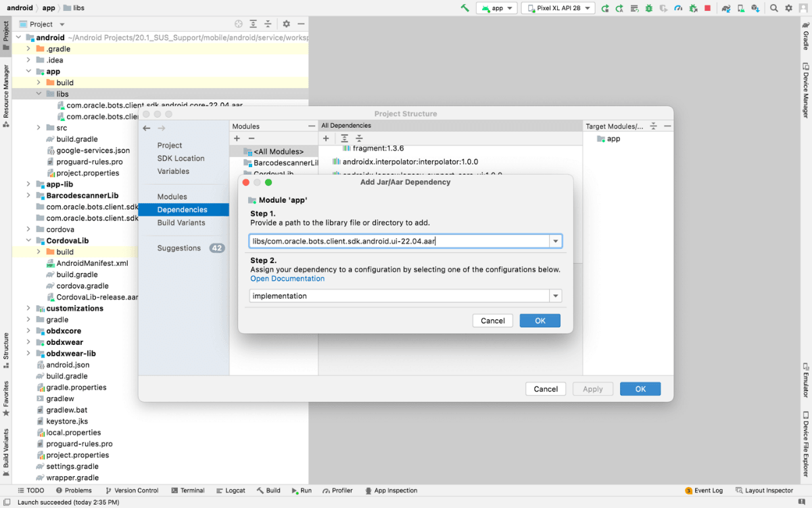The height and width of the screenshot is (508, 812).
Task: Click the Sync Project with Gradle Files icon
Action: [x=726, y=8]
